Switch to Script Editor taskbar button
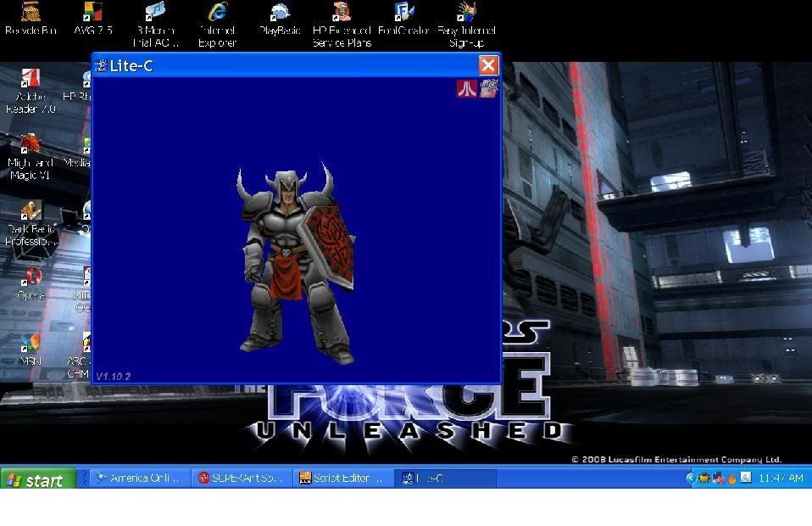This screenshot has height=526, width=812. (x=342, y=478)
